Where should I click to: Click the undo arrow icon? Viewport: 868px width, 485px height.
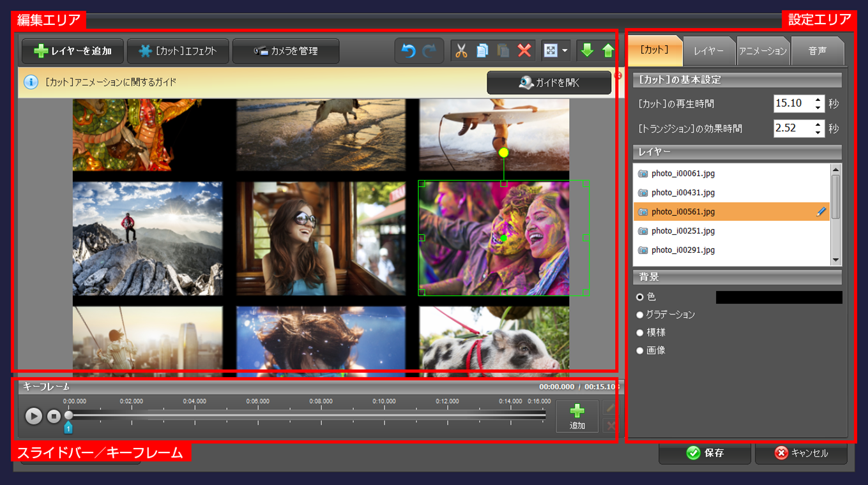(x=408, y=51)
